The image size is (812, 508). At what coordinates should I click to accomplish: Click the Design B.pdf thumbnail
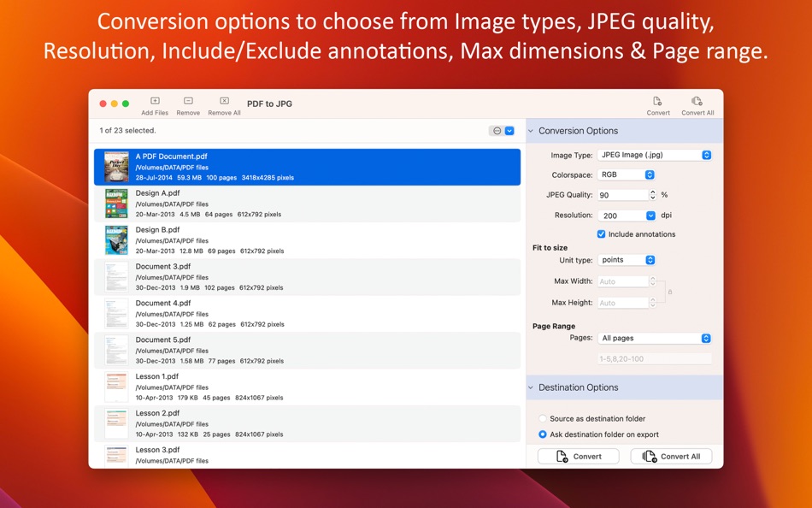click(116, 240)
